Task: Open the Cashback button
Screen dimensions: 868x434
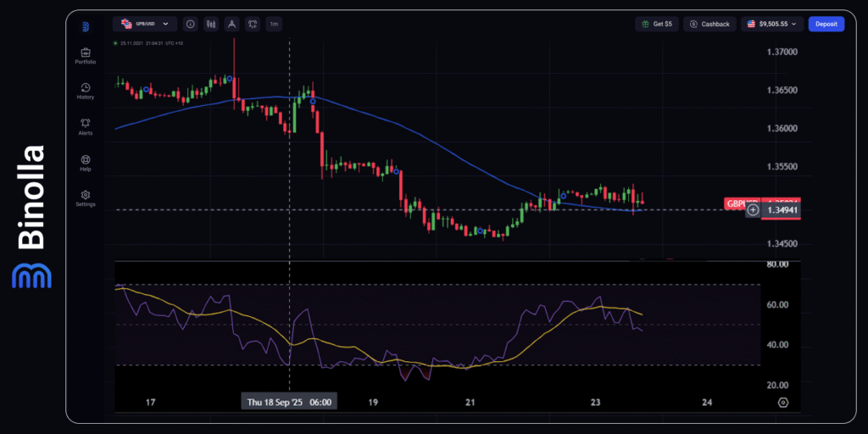Action: [x=709, y=25]
